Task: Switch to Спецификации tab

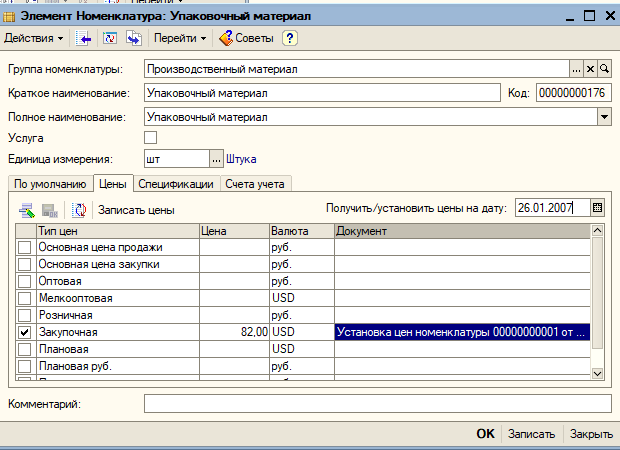Action: (x=176, y=184)
